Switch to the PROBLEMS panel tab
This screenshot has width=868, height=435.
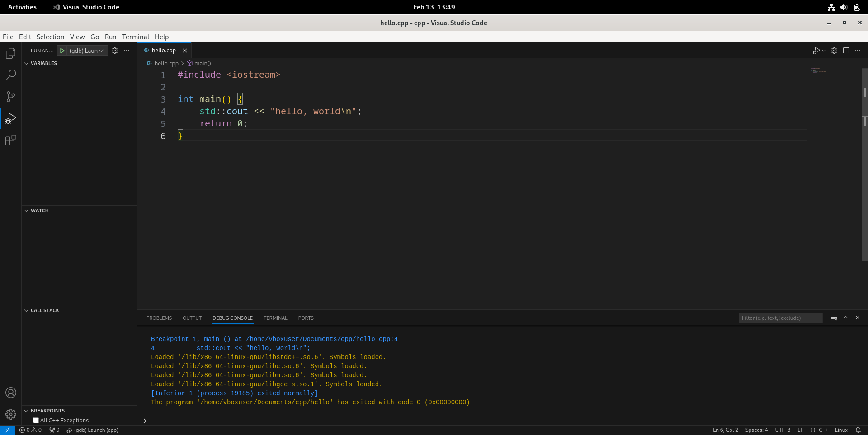click(x=159, y=318)
